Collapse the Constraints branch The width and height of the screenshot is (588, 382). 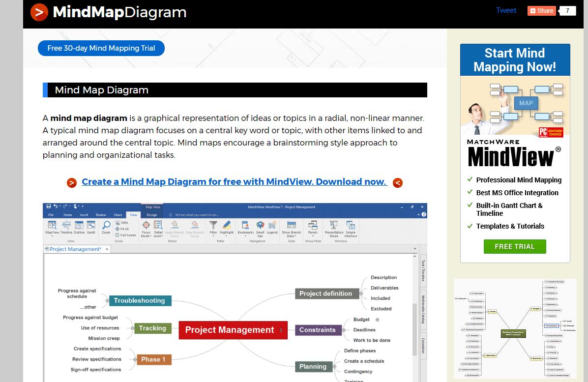click(344, 330)
